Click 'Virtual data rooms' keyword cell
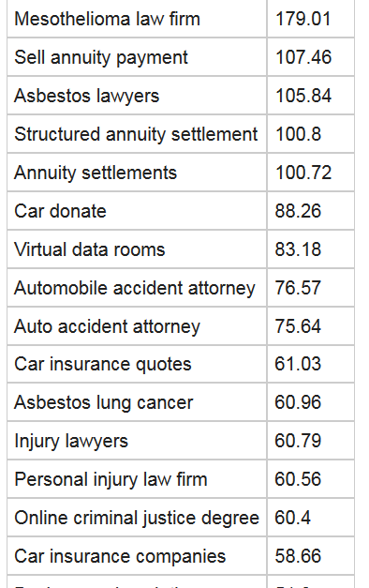Screen dimensions: 369x588 (x=137, y=249)
